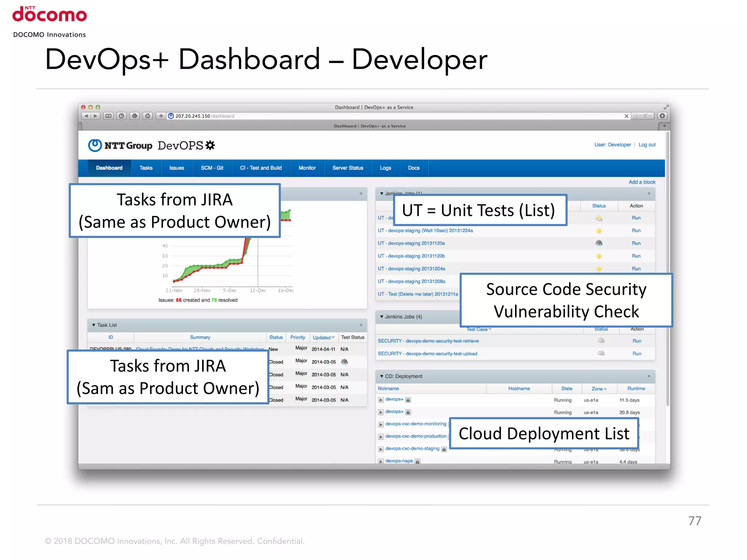Click lock icon next to devops-napa

click(418, 461)
